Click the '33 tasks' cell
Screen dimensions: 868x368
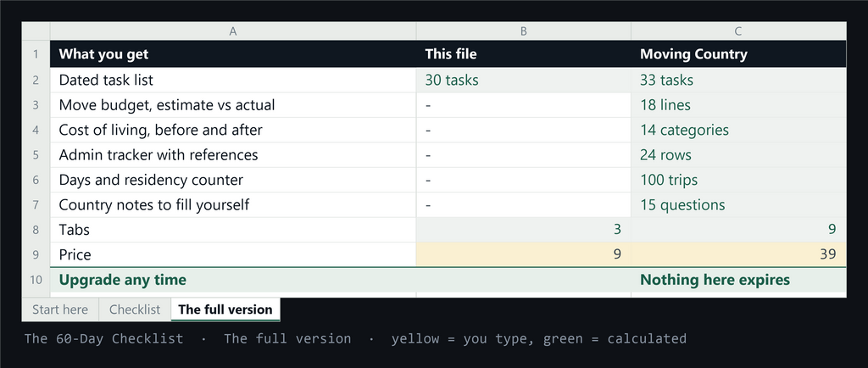coord(738,81)
